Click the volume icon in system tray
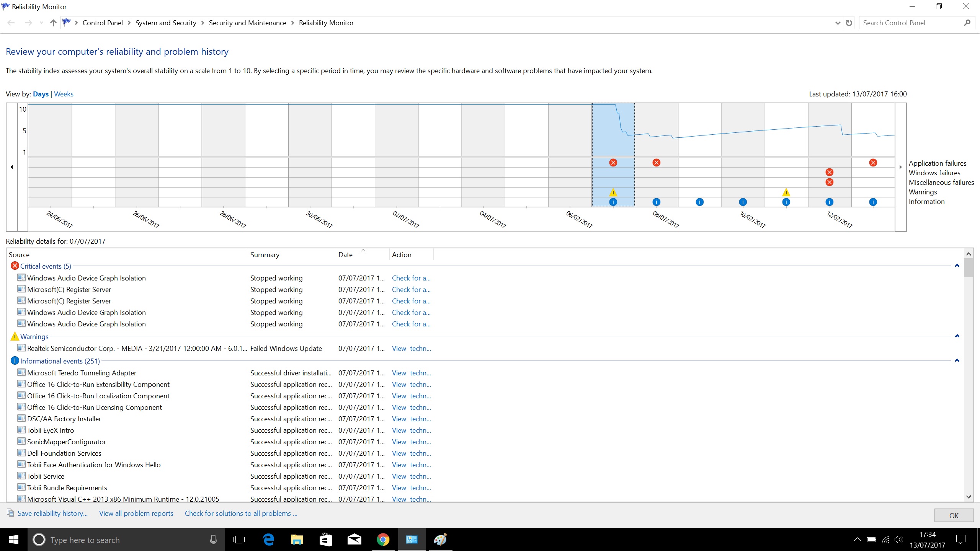Viewport: 980px width, 551px height. point(898,540)
